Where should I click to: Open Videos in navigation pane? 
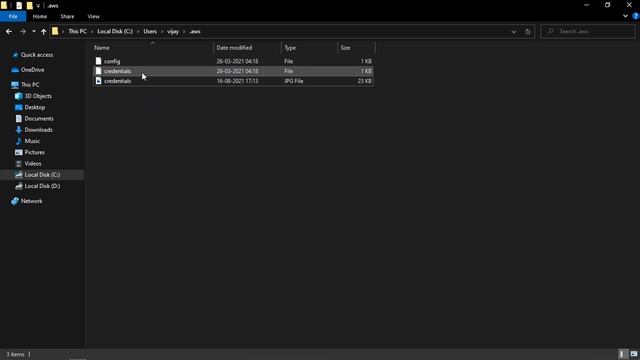(33, 163)
